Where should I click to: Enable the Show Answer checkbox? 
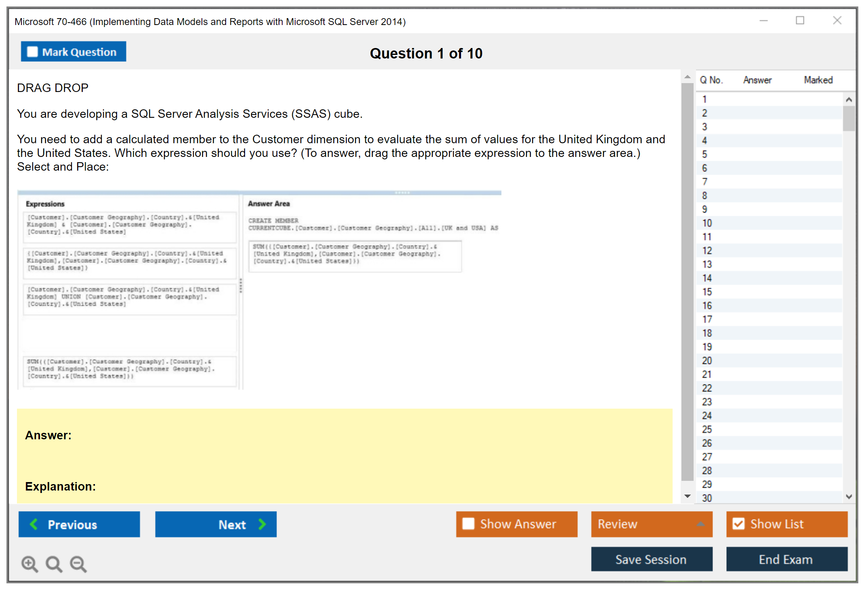pos(468,524)
